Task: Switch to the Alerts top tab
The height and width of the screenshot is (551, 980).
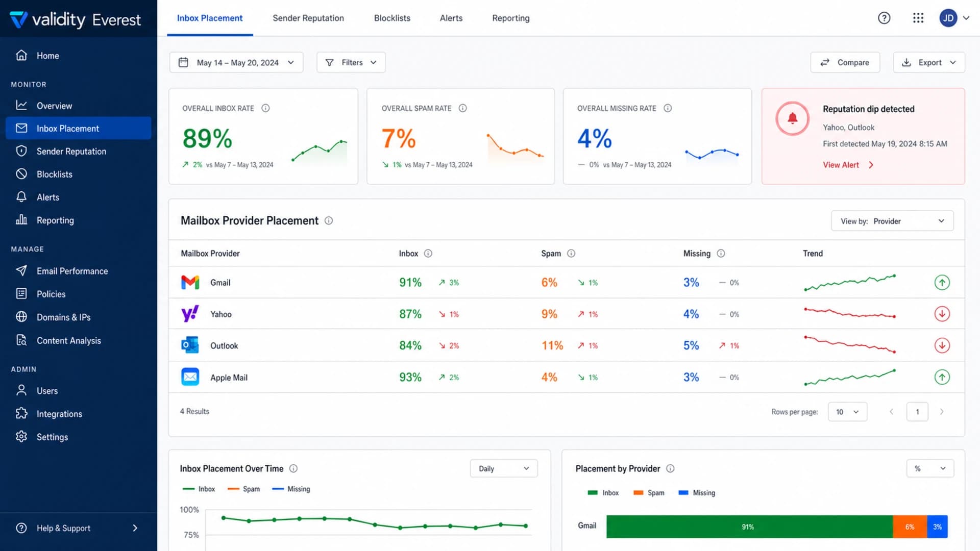Action: pyautogui.click(x=451, y=18)
